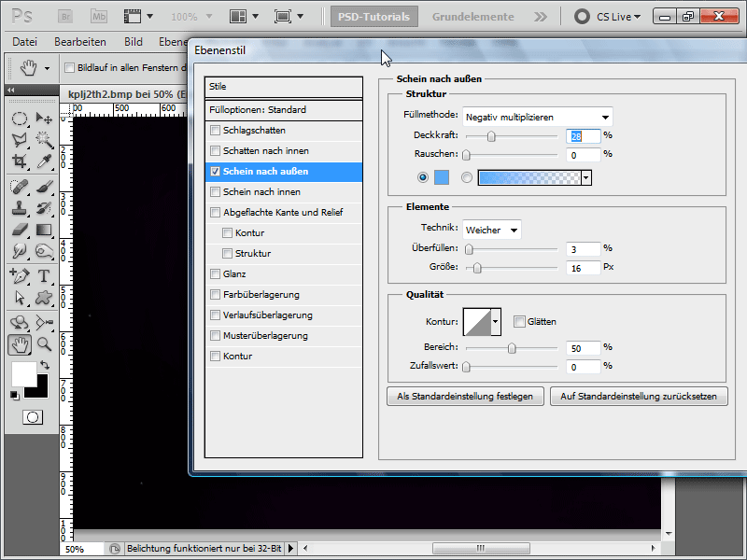
Task: Select the Clone Stamp tool
Action: pyautogui.click(x=19, y=208)
